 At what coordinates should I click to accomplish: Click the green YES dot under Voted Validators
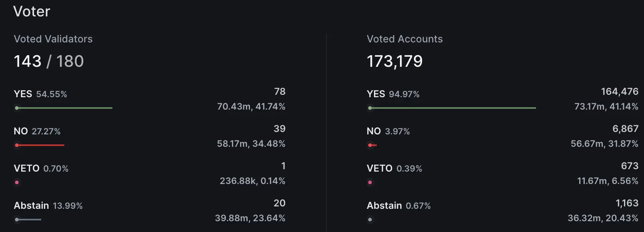point(17,108)
